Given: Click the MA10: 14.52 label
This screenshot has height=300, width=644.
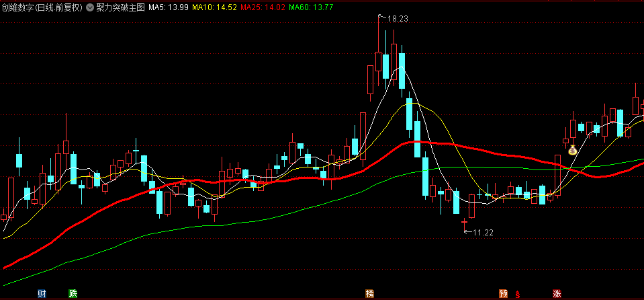Looking at the screenshot, I should pyautogui.click(x=214, y=7).
